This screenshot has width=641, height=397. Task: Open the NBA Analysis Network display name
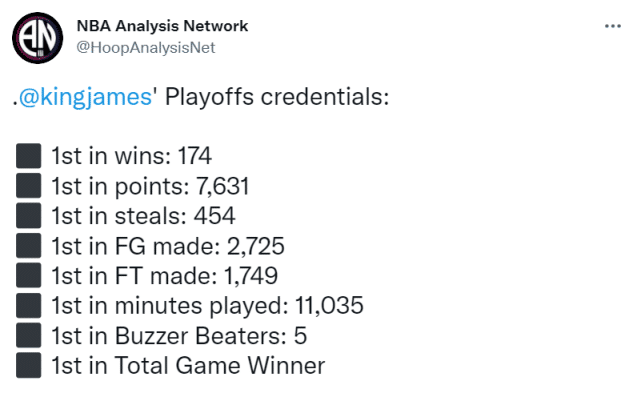click(x=162, y=26)
